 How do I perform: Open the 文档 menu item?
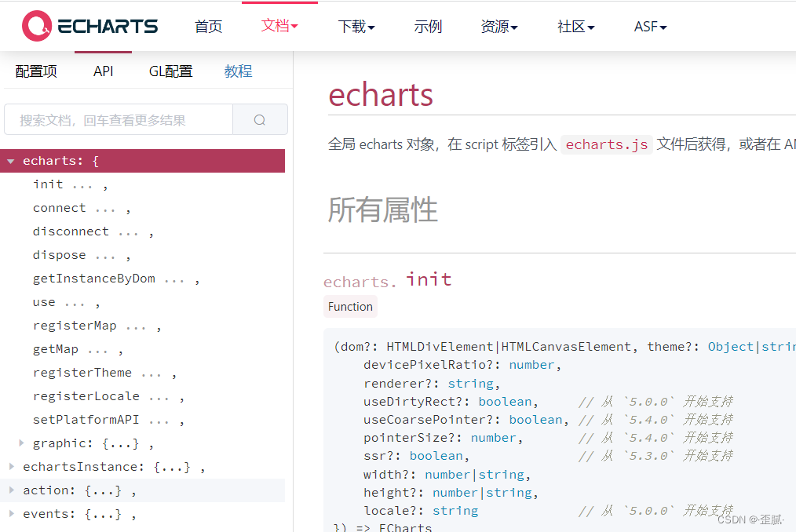pyautogui.click(x=279, y=26)
